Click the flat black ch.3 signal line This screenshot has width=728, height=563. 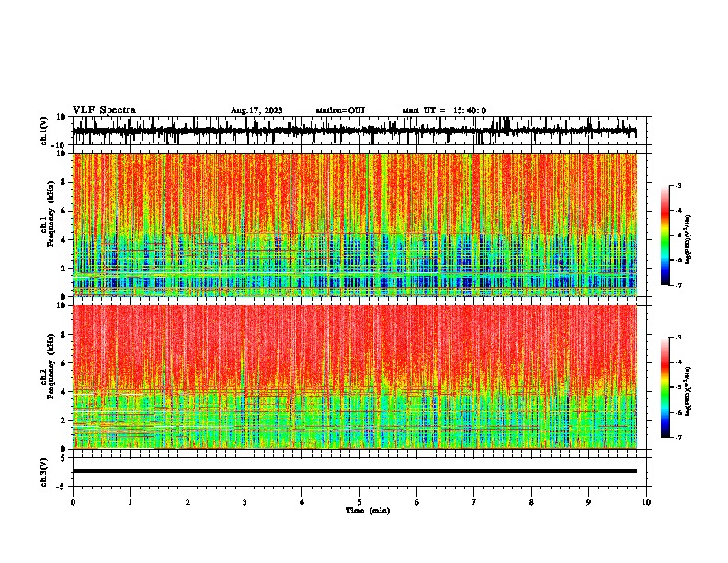tap(355, 471)
